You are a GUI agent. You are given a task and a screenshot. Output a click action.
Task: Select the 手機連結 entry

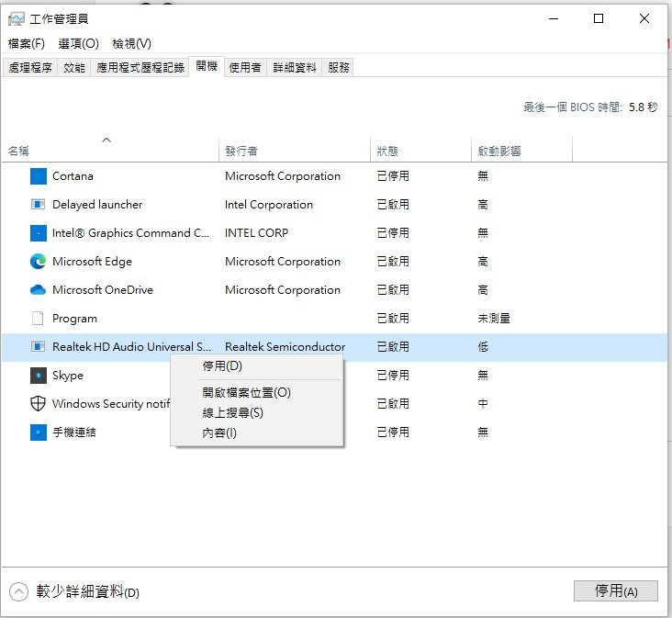(74, 432)
